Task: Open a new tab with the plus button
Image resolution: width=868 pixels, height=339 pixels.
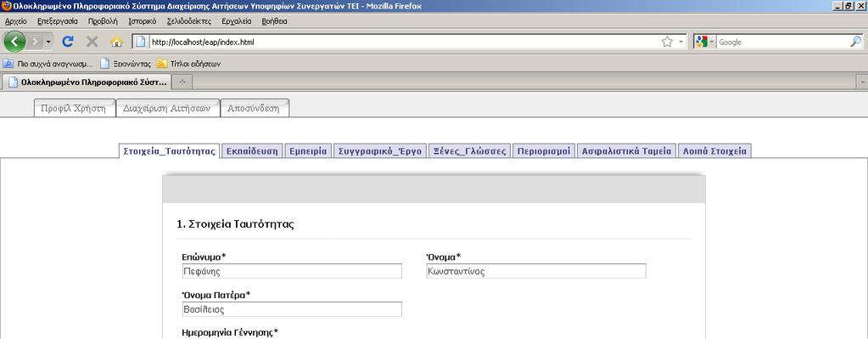Action: click(x=182, y=82)
